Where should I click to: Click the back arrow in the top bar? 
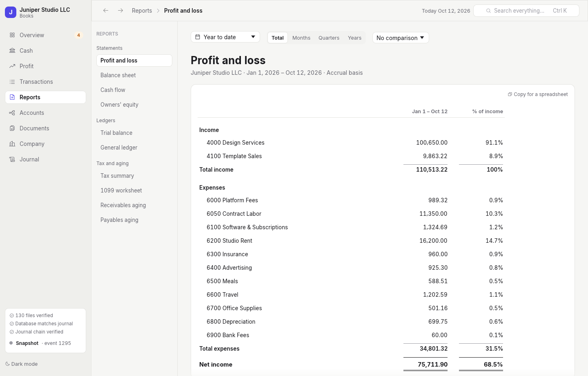click(x=106, y=11)
